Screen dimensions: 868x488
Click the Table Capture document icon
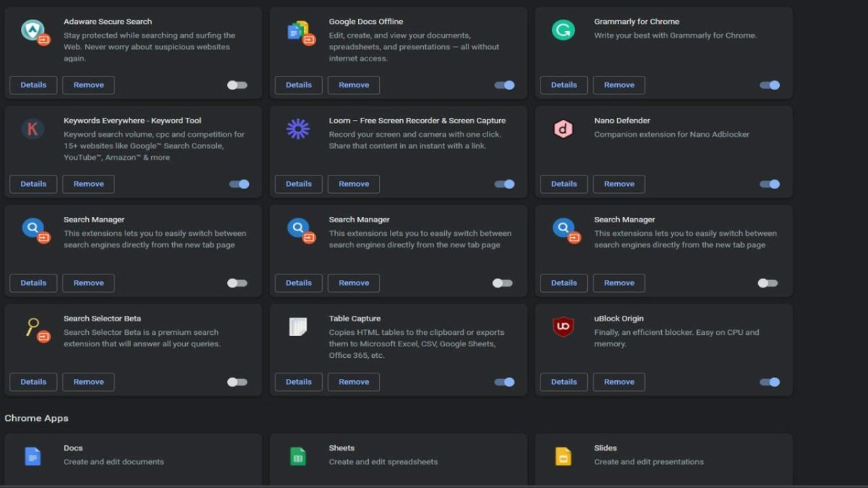pyautogui.click(x=298, y=327)
